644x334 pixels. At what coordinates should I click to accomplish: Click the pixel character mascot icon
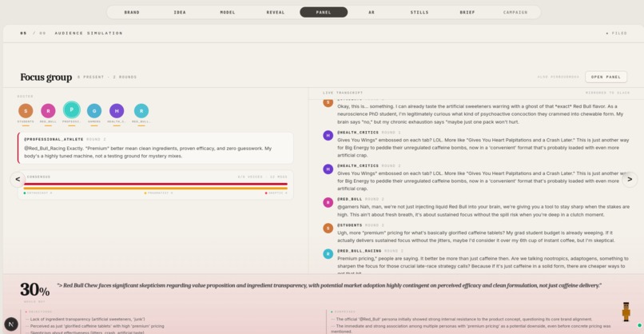(626, 312)
